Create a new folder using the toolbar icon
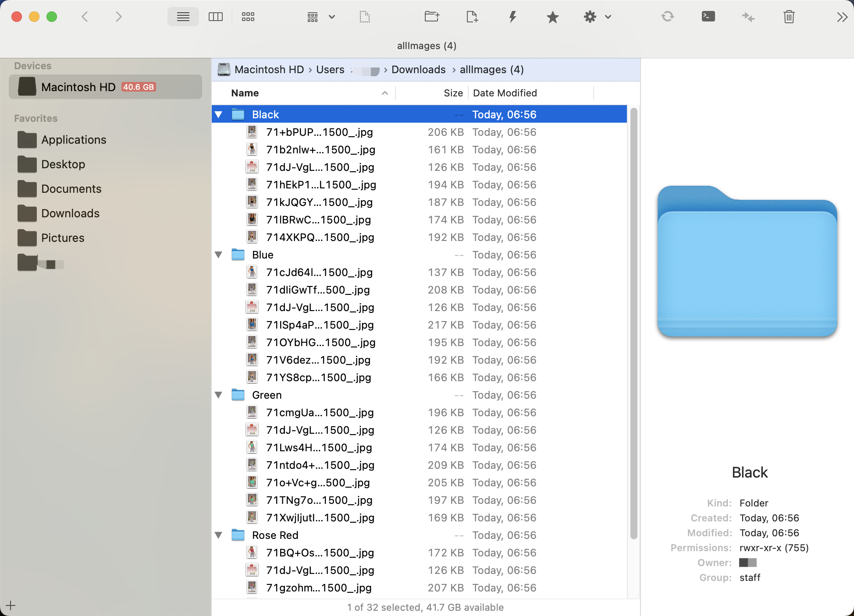854x616 pixels. [432, 17]
